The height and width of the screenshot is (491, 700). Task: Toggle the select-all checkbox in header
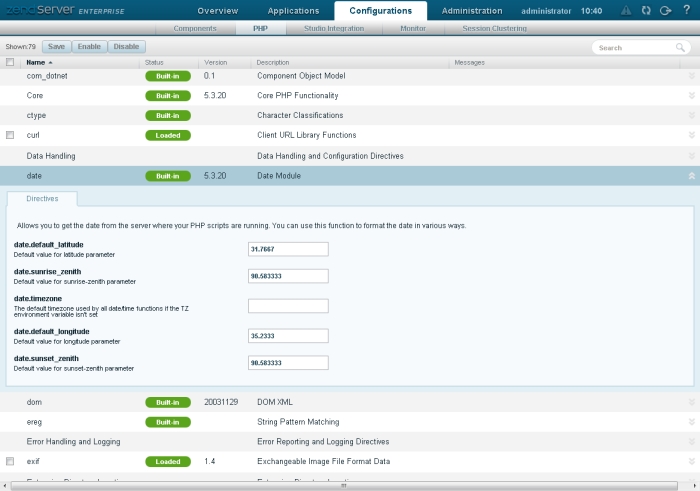10,62
